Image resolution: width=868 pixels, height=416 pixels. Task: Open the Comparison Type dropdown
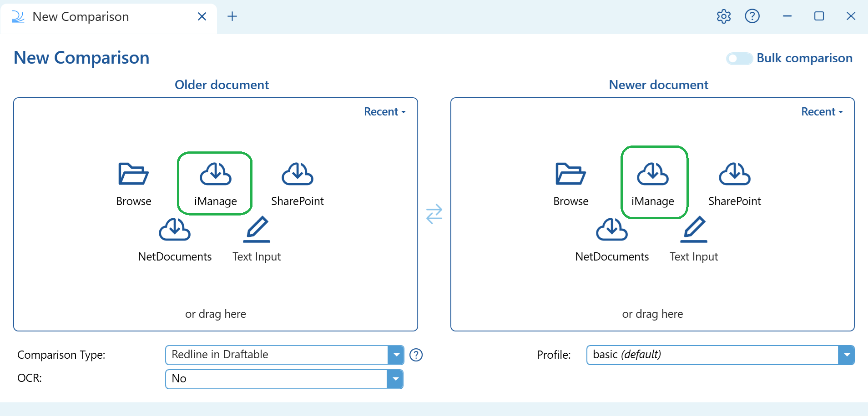[284, 355]
